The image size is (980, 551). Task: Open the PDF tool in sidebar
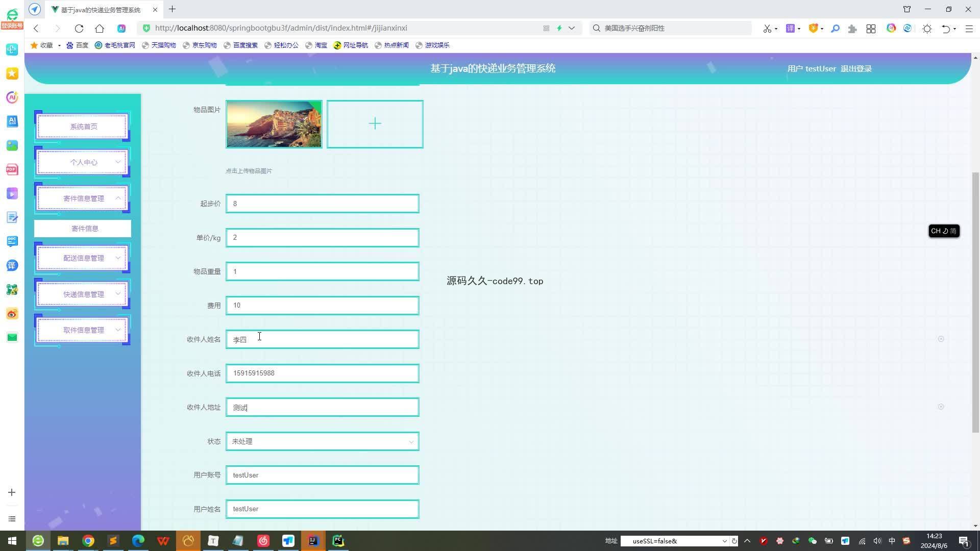[12, 169]
